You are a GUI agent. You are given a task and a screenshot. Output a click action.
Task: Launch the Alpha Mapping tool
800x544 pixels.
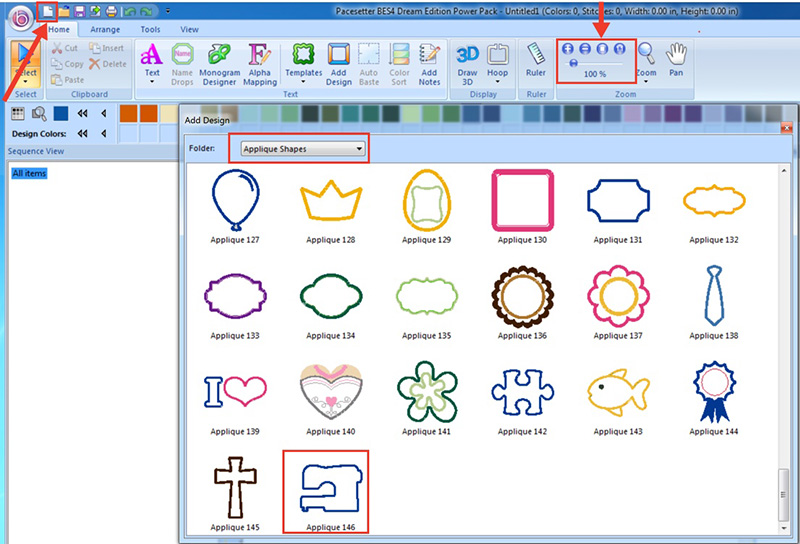260,60
